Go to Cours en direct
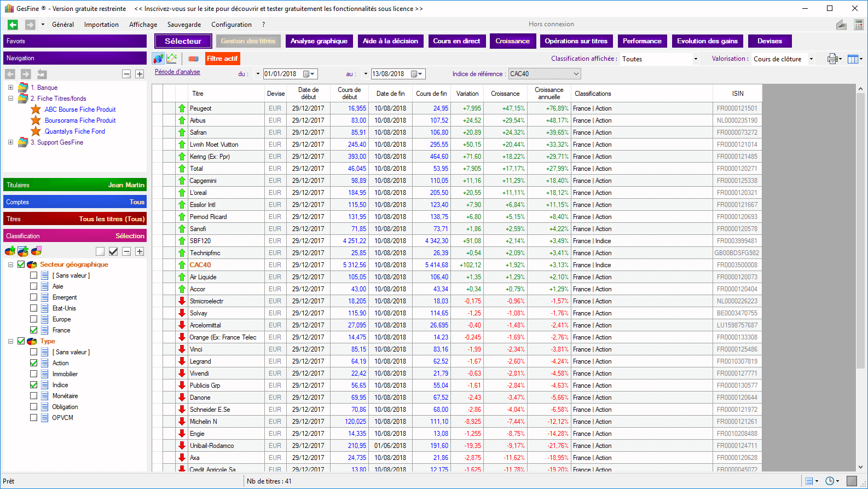 456,41
